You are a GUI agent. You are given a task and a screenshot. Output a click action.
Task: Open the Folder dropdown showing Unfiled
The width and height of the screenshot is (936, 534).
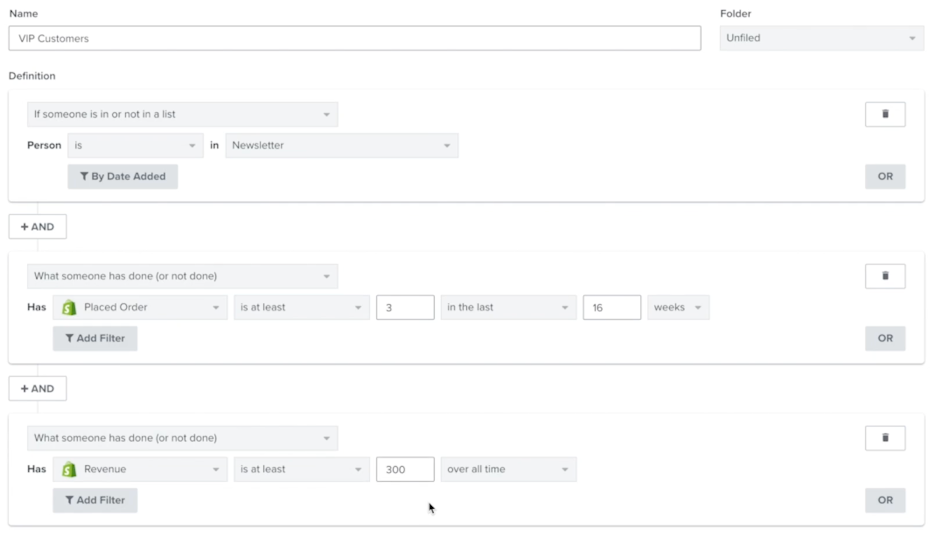[x=821, y=39]
